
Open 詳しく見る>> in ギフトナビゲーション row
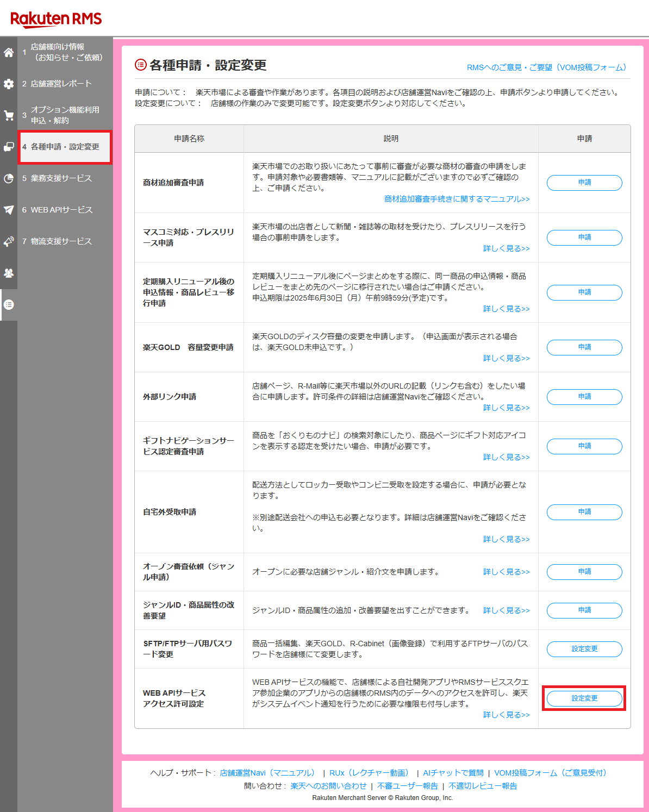(x=507, y=457)
